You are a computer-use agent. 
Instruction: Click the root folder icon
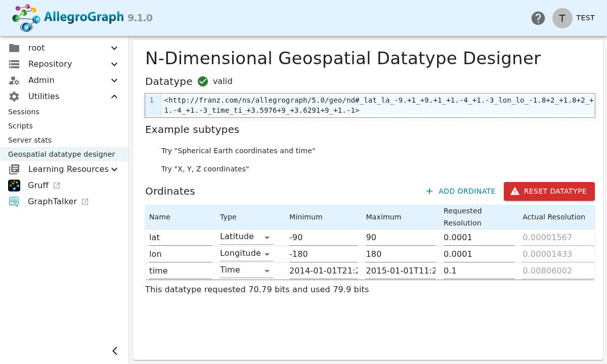(14, 48)
